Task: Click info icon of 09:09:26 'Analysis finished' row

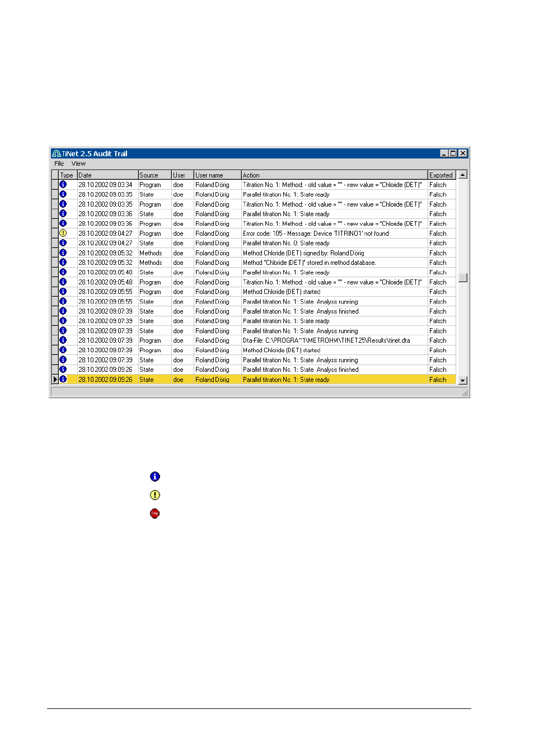Action: point(63,369)
